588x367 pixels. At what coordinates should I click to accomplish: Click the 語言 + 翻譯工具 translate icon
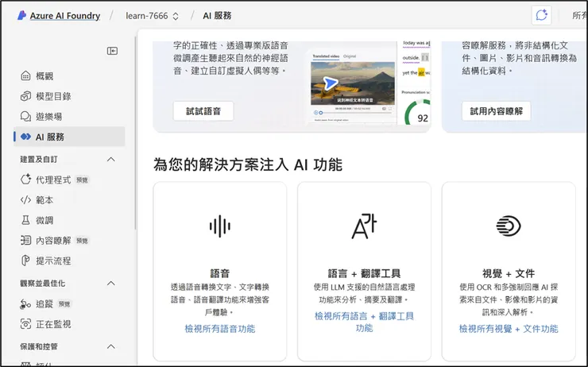[x=364, y=226]
